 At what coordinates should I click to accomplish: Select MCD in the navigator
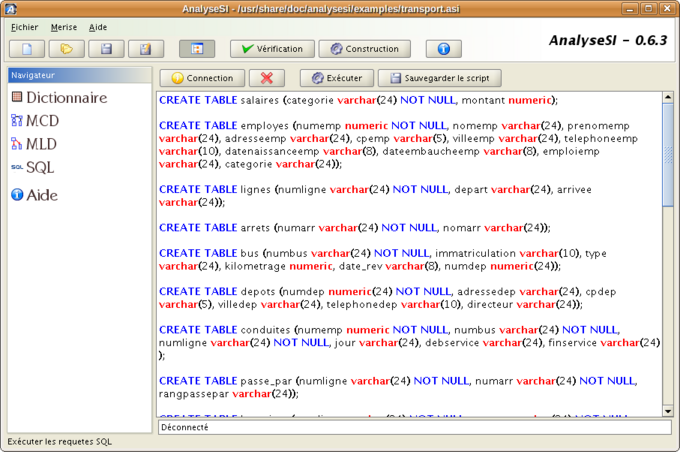pyautogui.click(x=35, y=121)
